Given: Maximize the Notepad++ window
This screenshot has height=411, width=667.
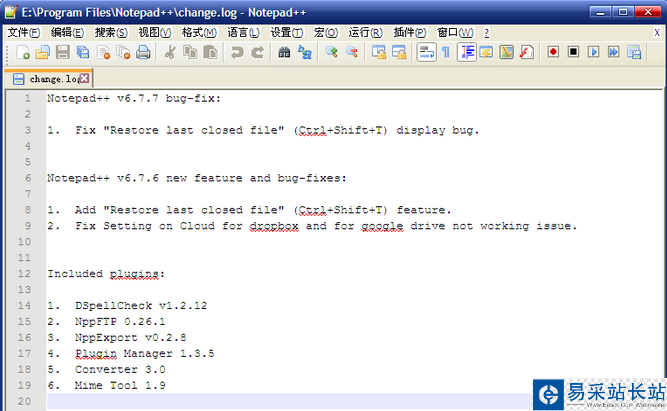Looking at the screenshot, I should [623, 12].
